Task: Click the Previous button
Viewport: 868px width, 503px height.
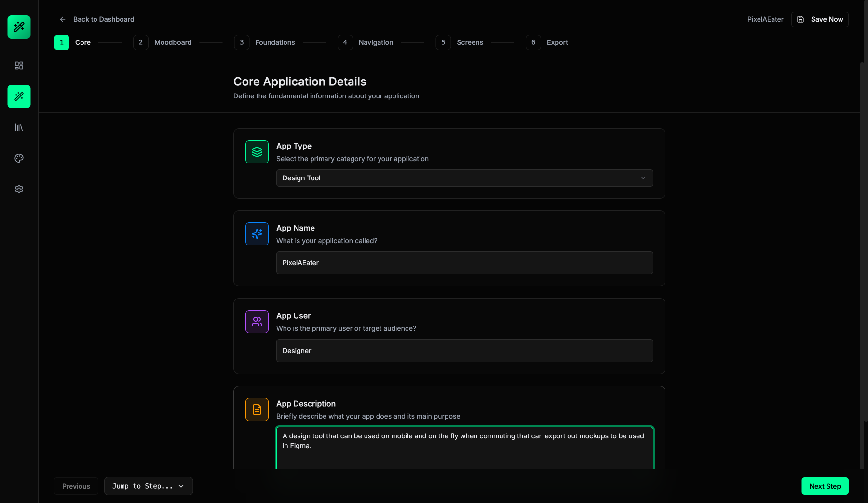Action: pos(76,486)
